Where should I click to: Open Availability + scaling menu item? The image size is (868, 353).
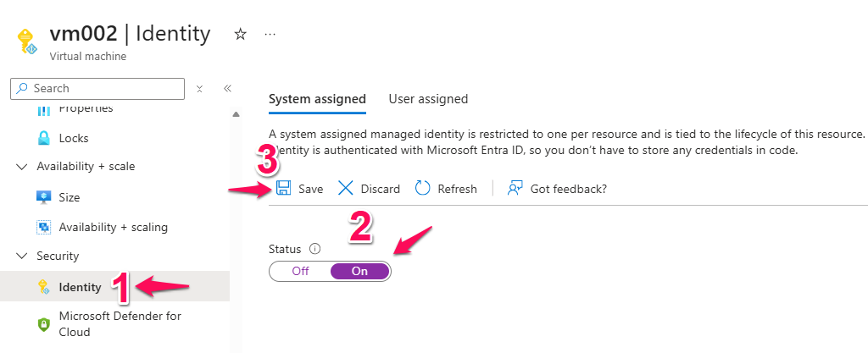tap(113, 227)
